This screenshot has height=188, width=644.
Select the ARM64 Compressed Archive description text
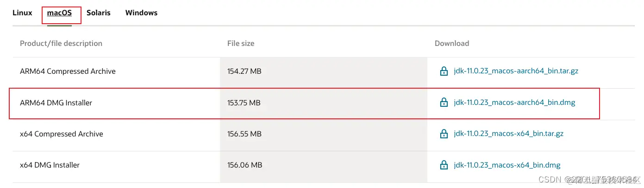[x=68, y=71]
